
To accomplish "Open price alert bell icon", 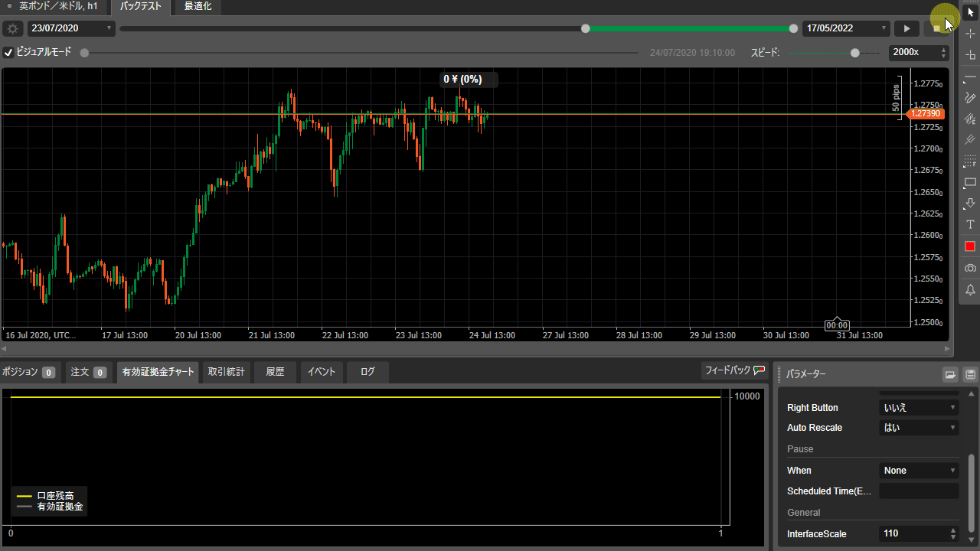I will click(970, 290).
